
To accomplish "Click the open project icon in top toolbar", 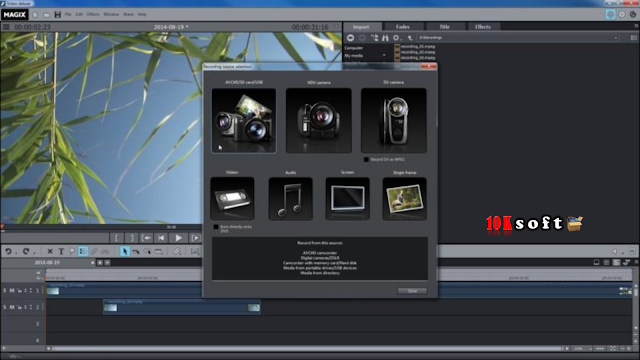I will [47, 15].
